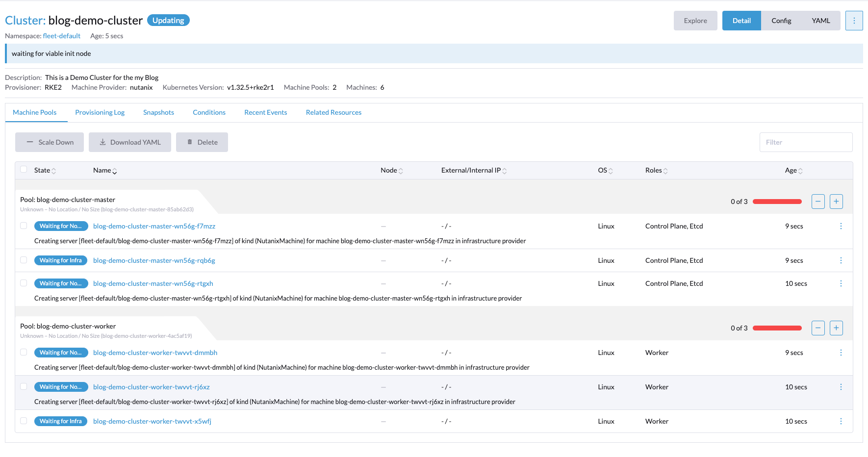
Task: Open row actions menu for worker-twvvt-x5wfj
Action: click(841, 421)
